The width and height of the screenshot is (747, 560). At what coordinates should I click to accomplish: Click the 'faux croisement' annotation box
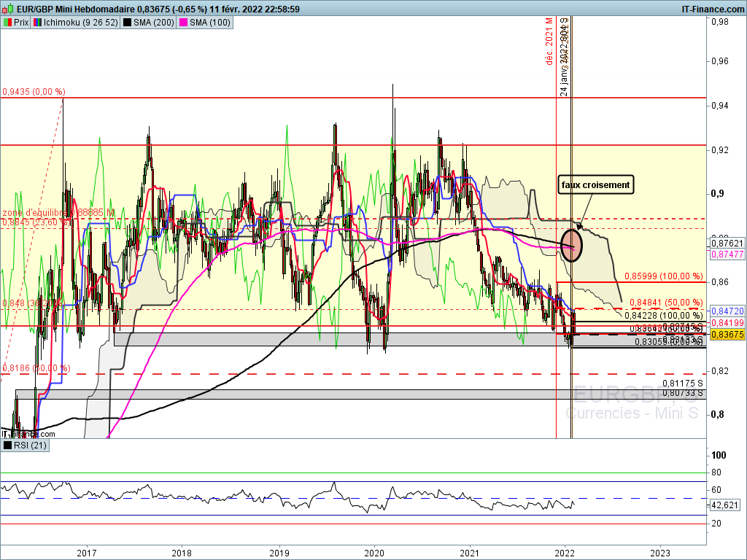tap(595, 185)
